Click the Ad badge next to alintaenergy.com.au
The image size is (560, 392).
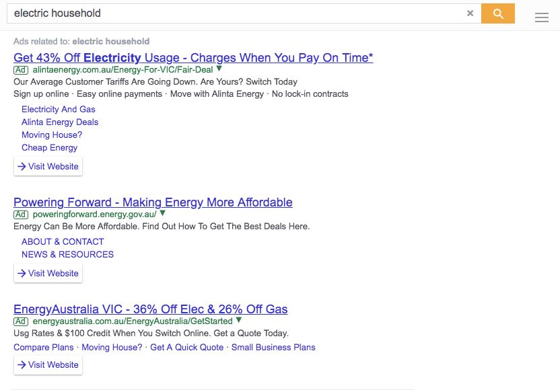click(x=21, y=70)
